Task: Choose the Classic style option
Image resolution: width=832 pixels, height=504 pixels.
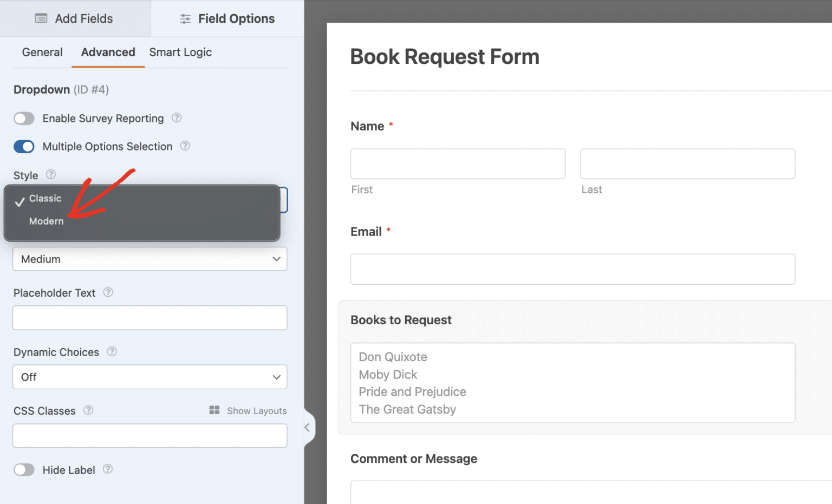Action: [x=45, y=198]
